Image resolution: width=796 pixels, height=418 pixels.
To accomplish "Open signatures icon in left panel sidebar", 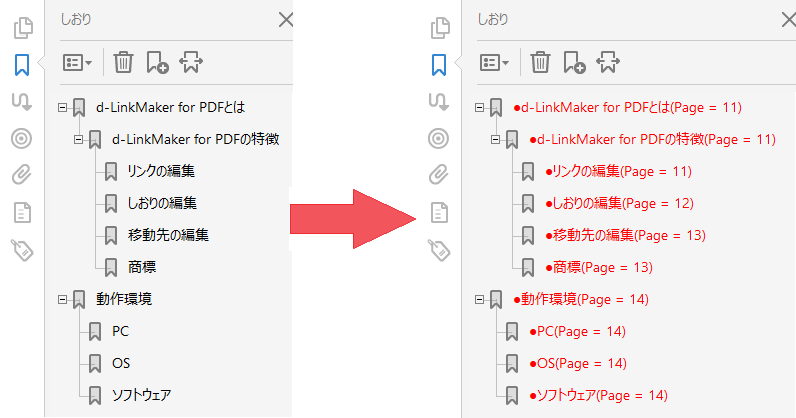I will coord(22,102).
